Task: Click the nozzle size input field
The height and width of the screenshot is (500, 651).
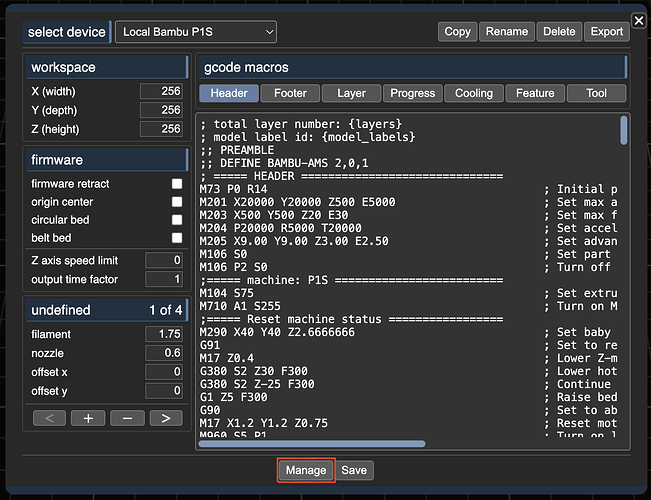Action: [163, 353]
